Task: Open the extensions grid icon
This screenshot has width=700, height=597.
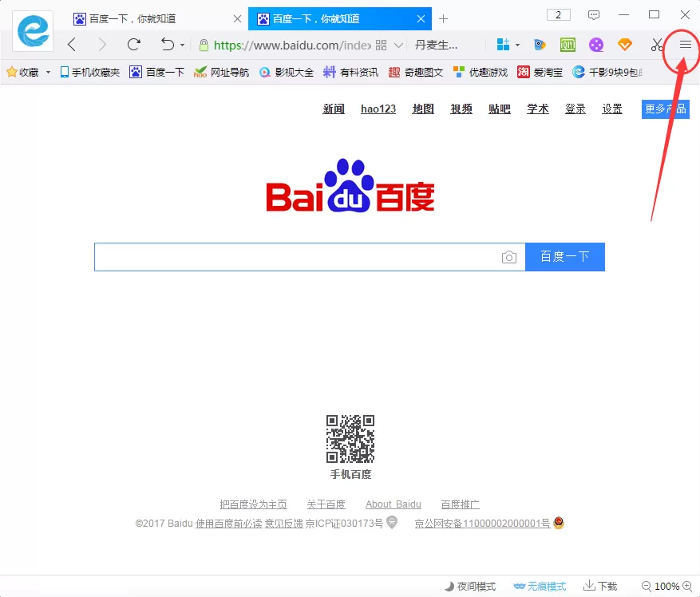Action: click(x=503, y=45)
